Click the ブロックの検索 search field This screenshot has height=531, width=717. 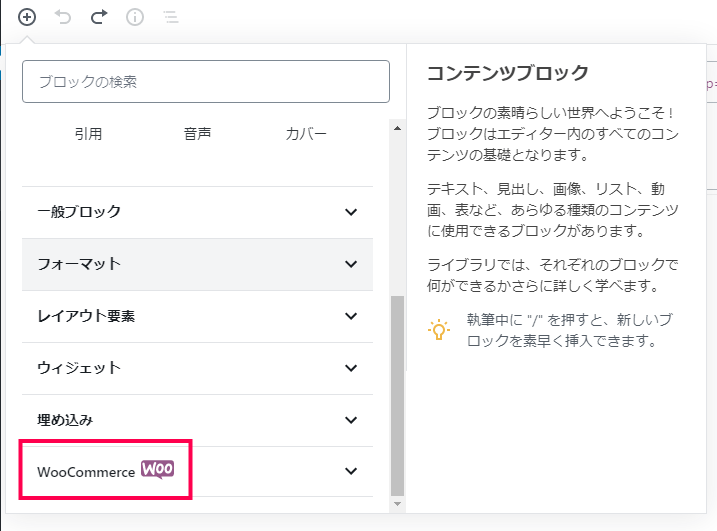pos(206,81)
